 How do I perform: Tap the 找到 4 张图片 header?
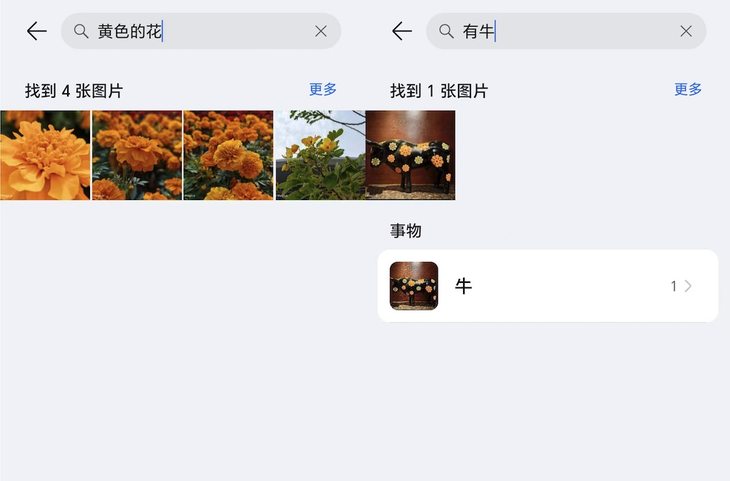[74, 90]
